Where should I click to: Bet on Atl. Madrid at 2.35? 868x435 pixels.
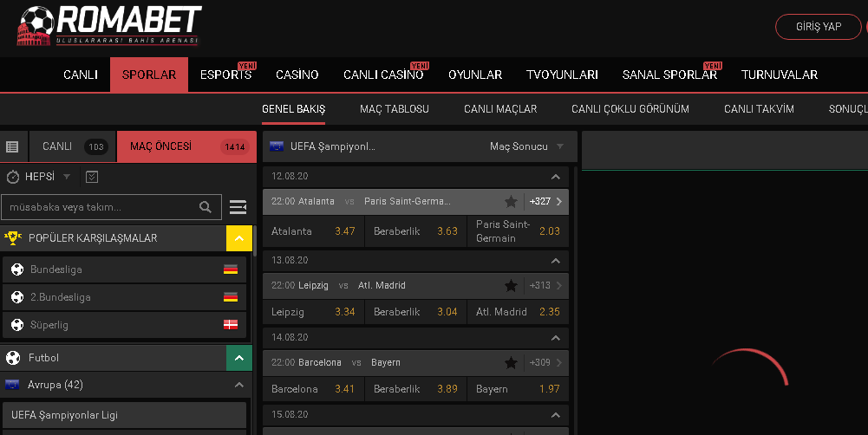518,312
